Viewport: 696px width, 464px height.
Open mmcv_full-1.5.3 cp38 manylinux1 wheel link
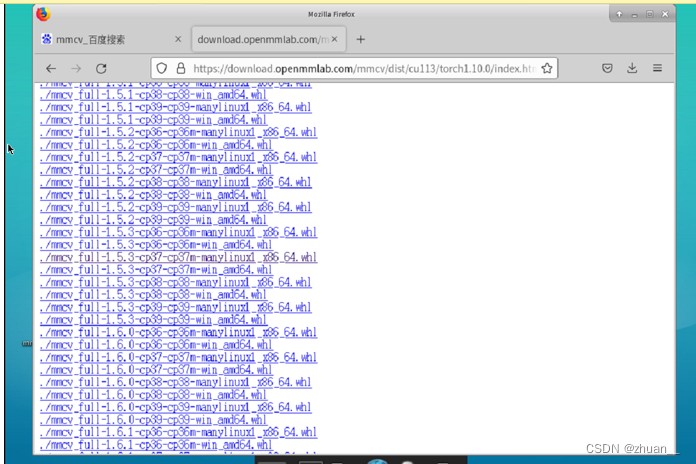175,282
